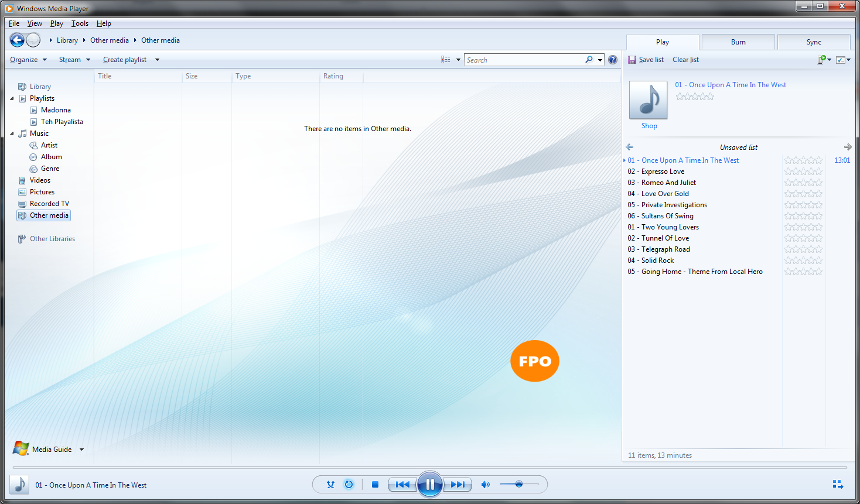
Task: Select the Play tab
Action: pyautogui.click(x=663, y=42)
